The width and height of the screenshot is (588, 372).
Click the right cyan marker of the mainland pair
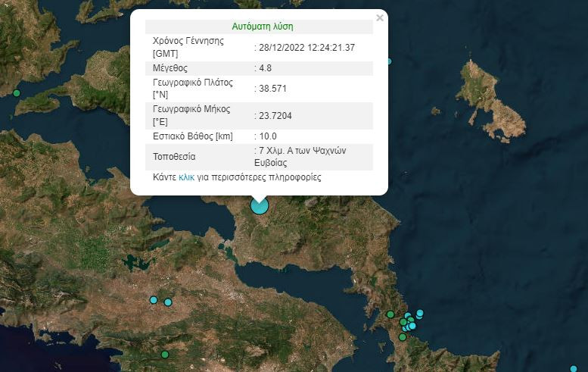[168, 302]
